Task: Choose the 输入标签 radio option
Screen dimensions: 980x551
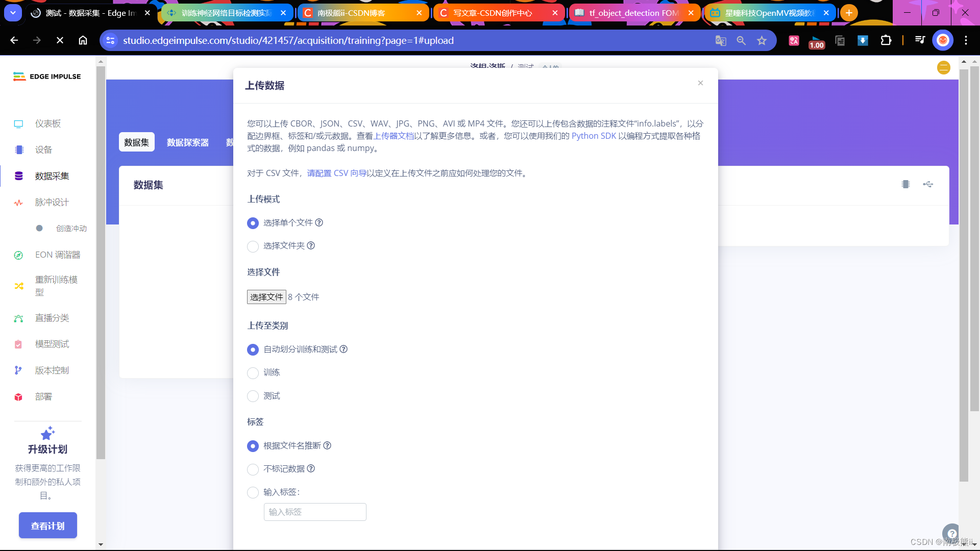Action: 253,493
